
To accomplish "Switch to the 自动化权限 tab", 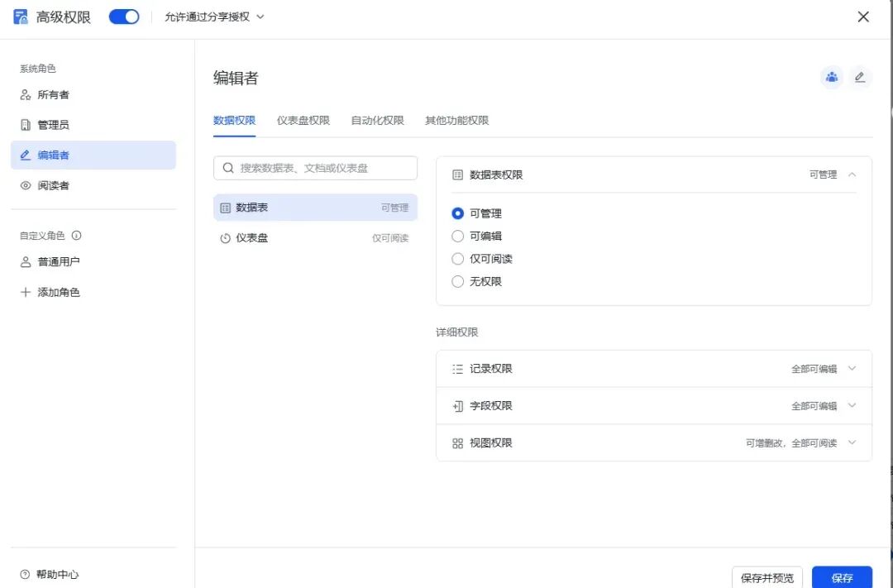I will click(377, 121).
